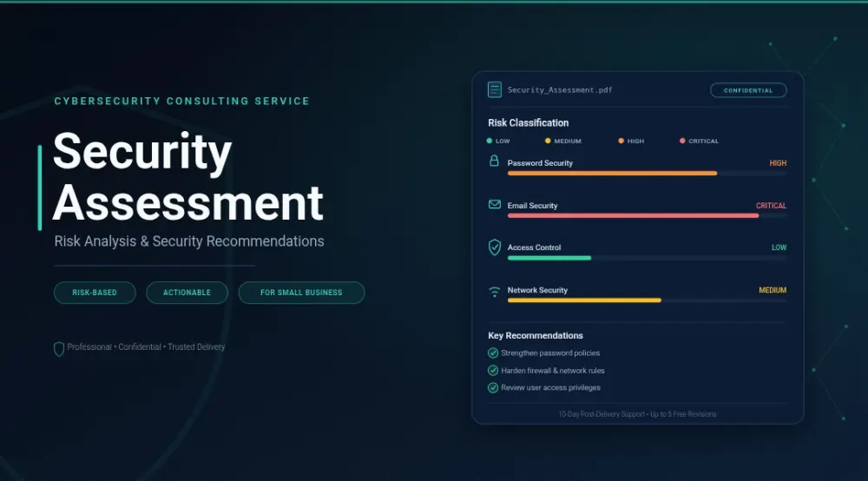This screenshot has height=481, width=868.
Task: Click the LOW rating for Access Control
Action: pyautogui.click(x=779, y=247)
